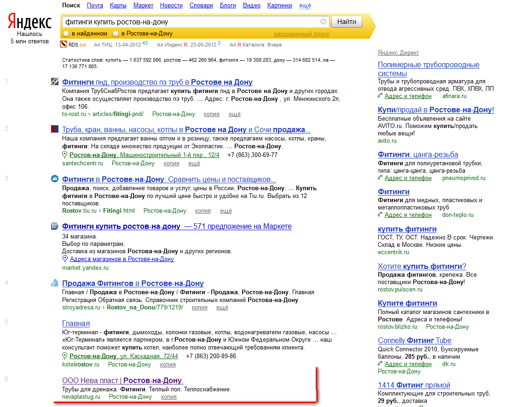Open the 'расширенный поиск' link
Viewport: 532px width, 407px height.
(x=301, y=34)
